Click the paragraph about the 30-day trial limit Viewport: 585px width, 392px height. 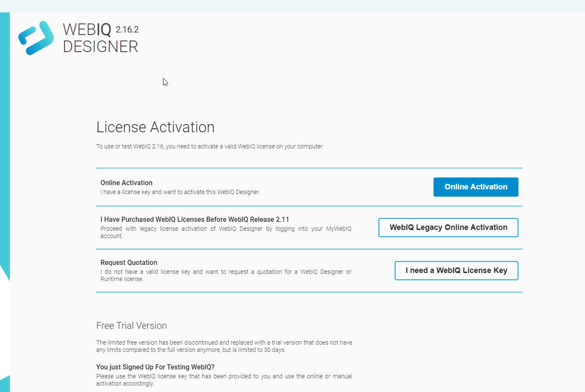pyautogui.click(x=224, y=346)
